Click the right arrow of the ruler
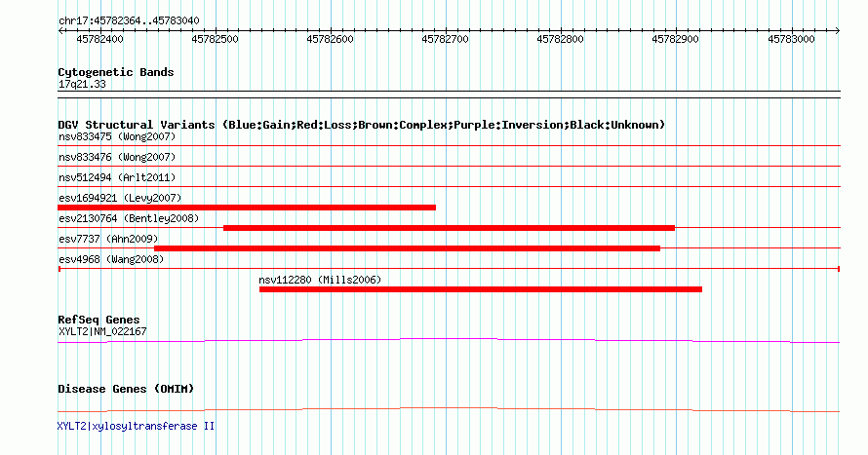The width and height of the screenshot is (868, 455). pyautogui.click(x=837, y=31)
